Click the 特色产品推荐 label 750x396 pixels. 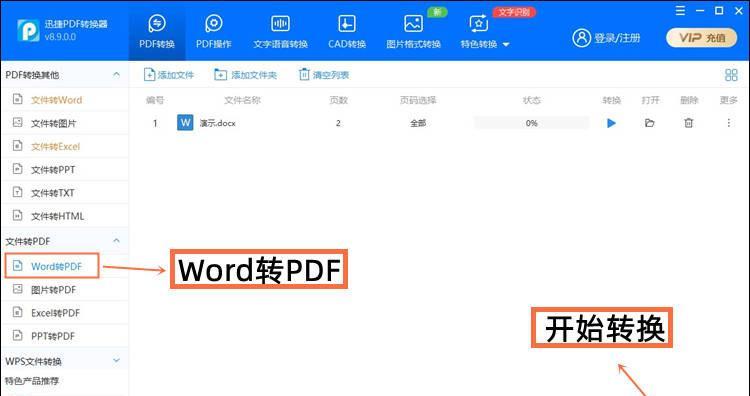click(32, 381)
